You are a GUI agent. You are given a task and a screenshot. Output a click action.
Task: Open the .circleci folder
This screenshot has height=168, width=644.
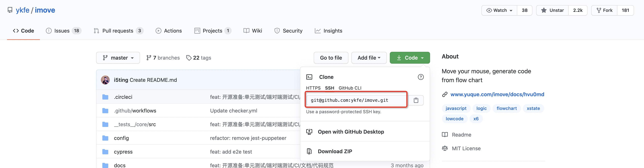tap(123, 97)
